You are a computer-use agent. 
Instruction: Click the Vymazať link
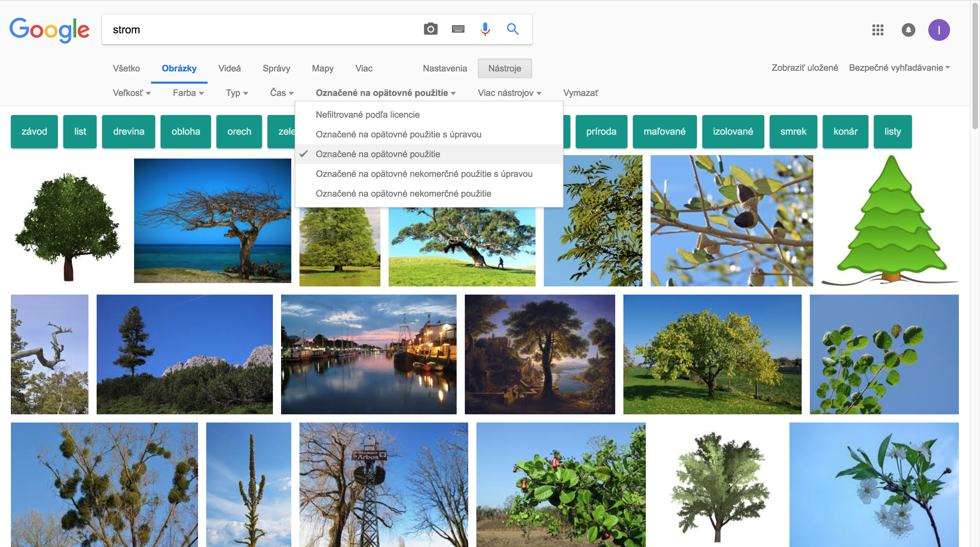580,93
